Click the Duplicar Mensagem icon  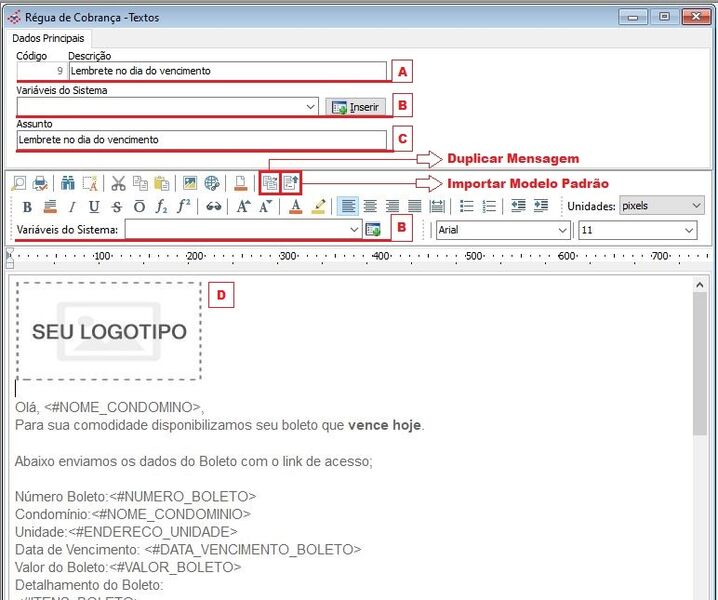click(x=269, y=183)
